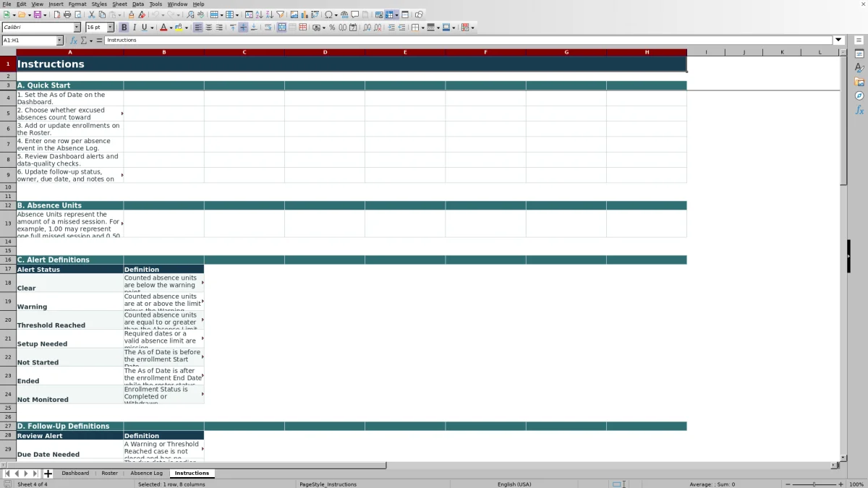Click the Insert Image icon
The width and height of the screenshot is (868, 488).
294,14
